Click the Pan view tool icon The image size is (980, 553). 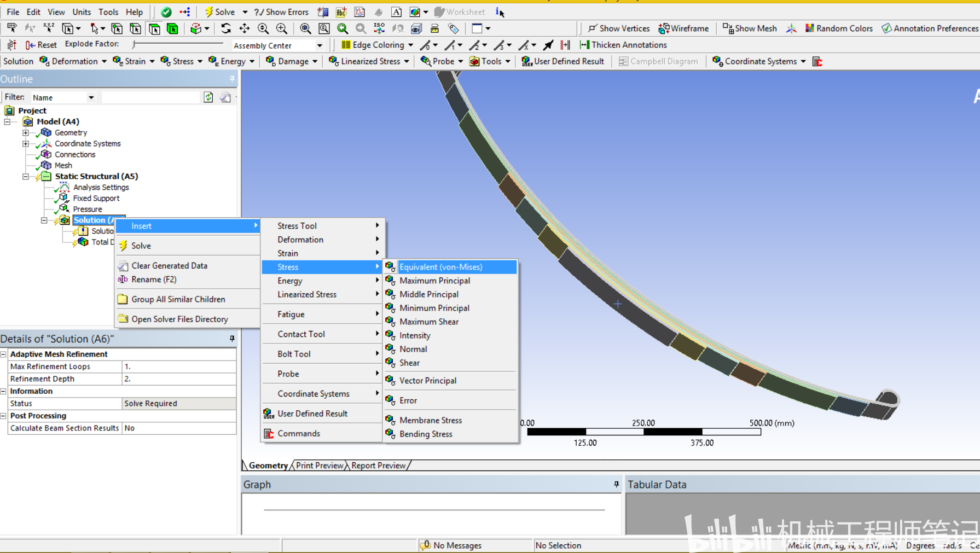pyautogui.click(x=244, y=28)
